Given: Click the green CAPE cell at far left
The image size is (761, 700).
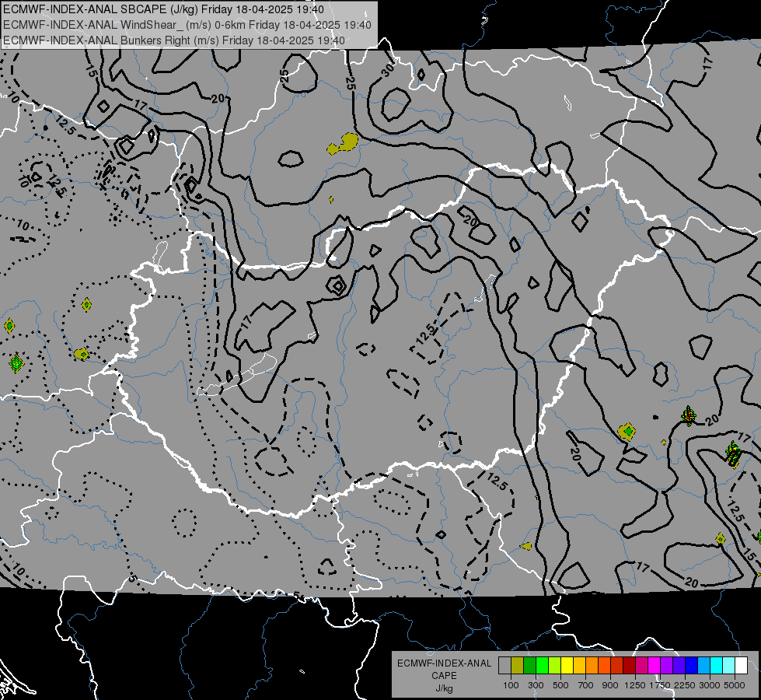Looking at the screenshot, I should pyautogui.click(x=16, y=363).
